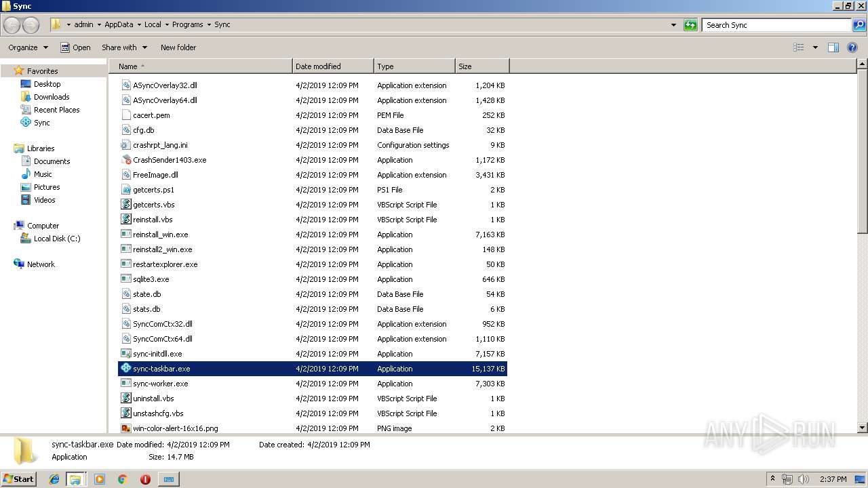Select the getcerts.ps1 file icon
868x488 pixels.
(125, 189)
